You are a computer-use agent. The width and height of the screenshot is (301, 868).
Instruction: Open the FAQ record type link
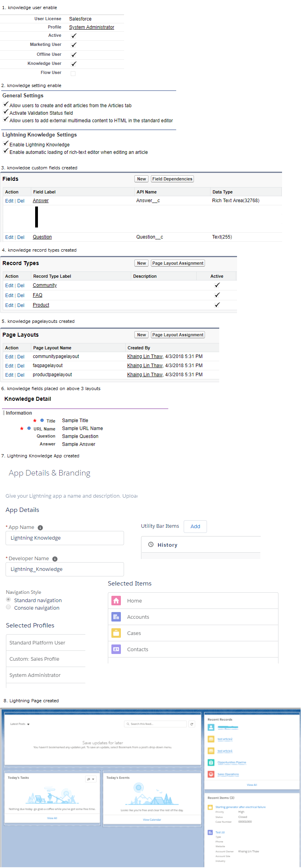[38, 295]
